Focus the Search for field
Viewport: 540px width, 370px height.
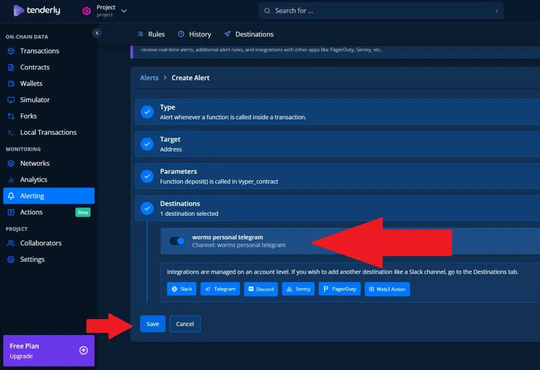381,11
